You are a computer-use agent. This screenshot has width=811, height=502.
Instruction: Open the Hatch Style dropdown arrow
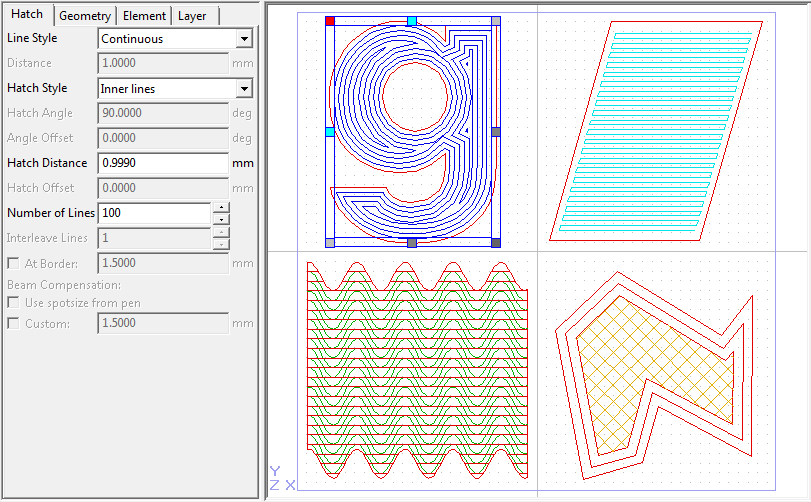244,88
